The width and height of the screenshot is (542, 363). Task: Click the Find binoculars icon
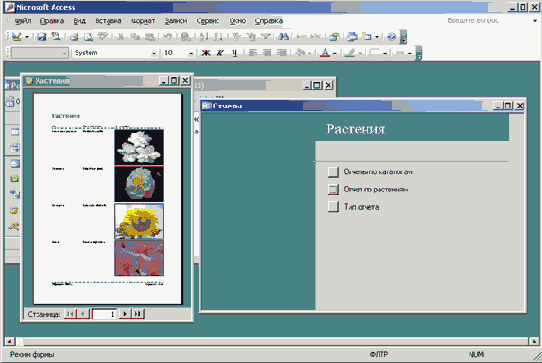[283, 36]
